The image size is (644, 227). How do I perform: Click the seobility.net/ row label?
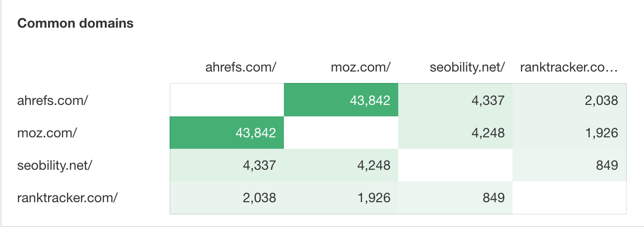55,165
